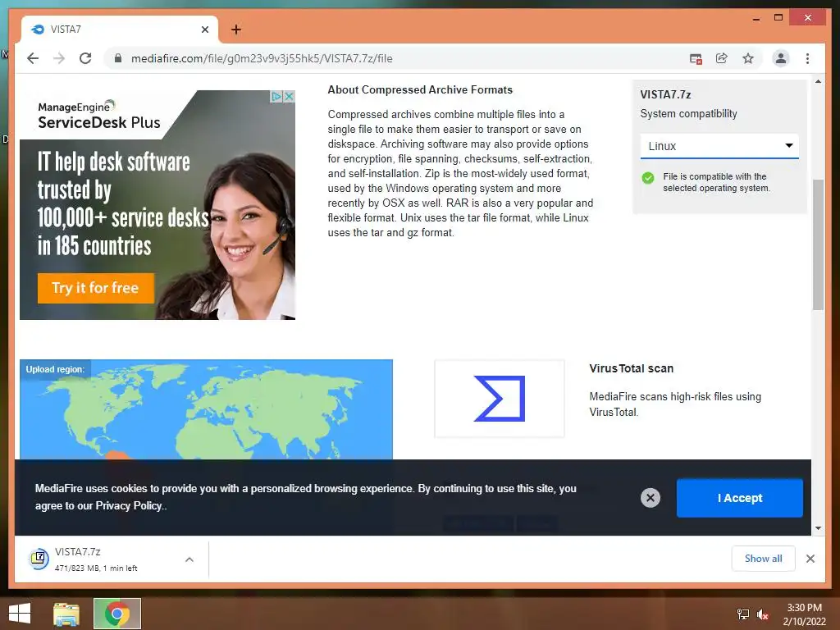Select the VISTA7 browser tab
Screen dimensions: 840x630
(x=120, y=30)
